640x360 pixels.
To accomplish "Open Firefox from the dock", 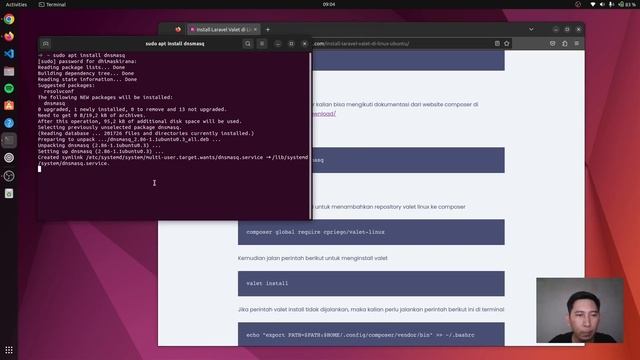I will coord(9,36).
